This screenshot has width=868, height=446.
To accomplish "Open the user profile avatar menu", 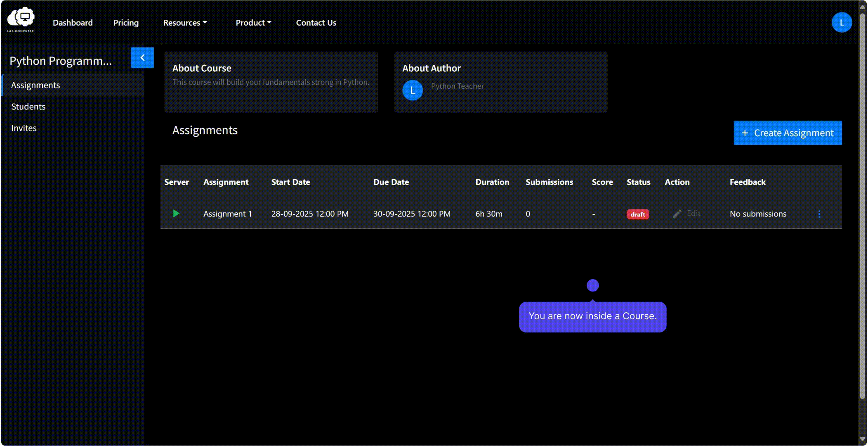I will pos(842,22).
